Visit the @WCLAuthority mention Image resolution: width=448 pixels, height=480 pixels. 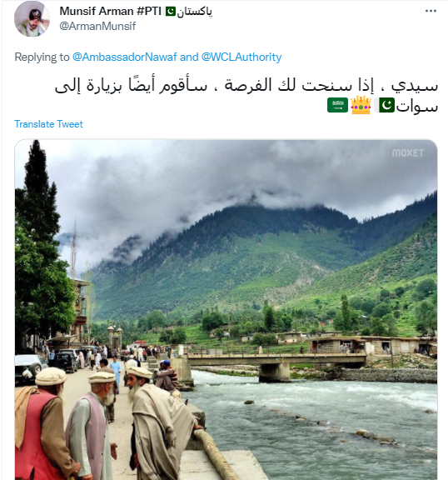pyautogui.click(x=241, y=57)
